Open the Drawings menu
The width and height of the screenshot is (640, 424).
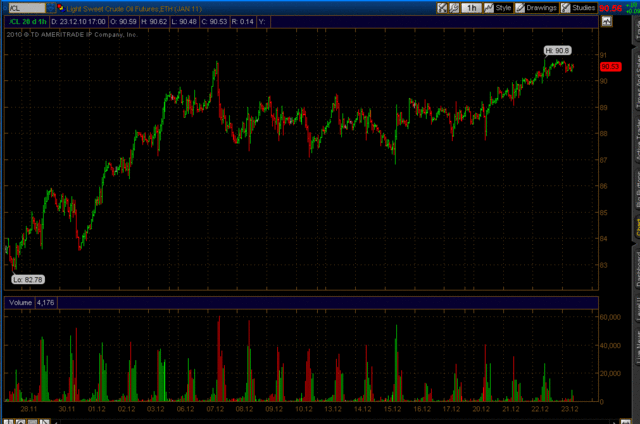pyautogui.click(x=537, y=8)
